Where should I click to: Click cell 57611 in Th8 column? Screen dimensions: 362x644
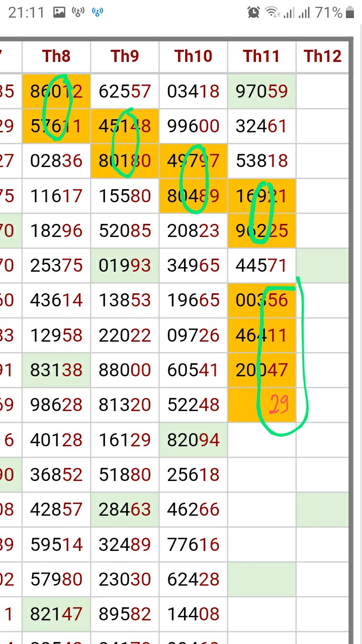point(56,126)
